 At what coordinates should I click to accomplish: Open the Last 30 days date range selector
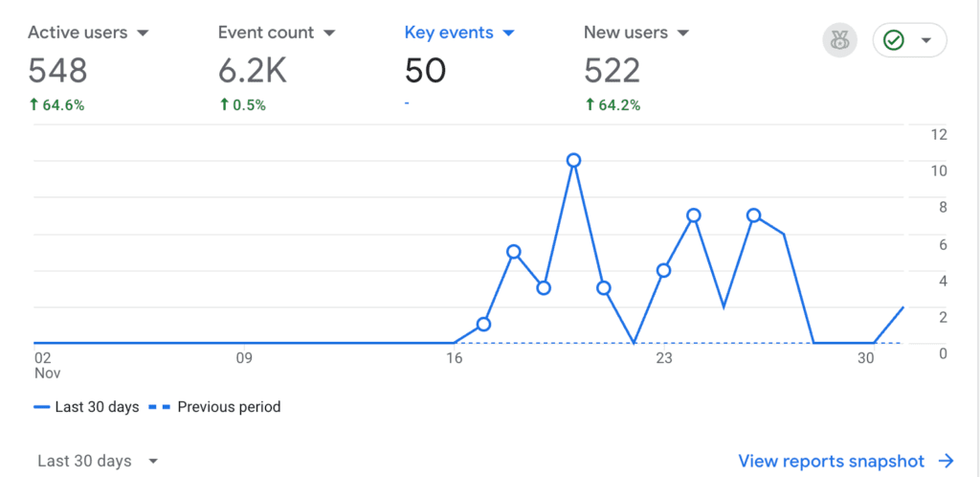[x=97, y=461]
